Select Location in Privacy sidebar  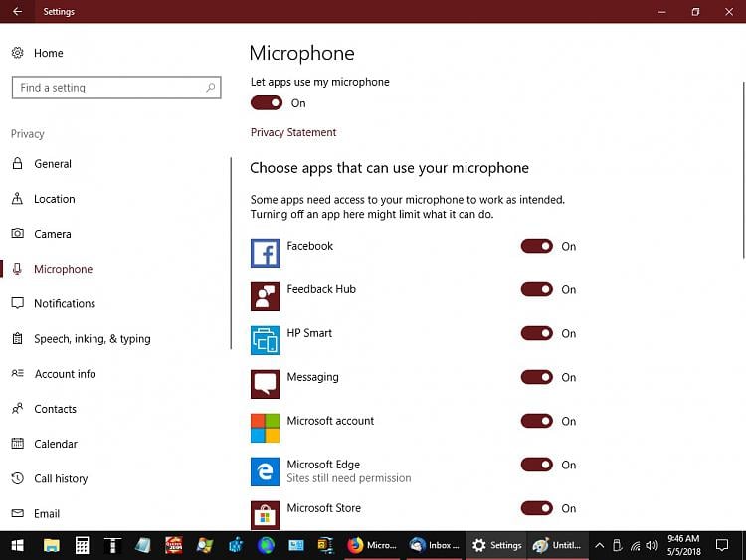tap(55, 199)
